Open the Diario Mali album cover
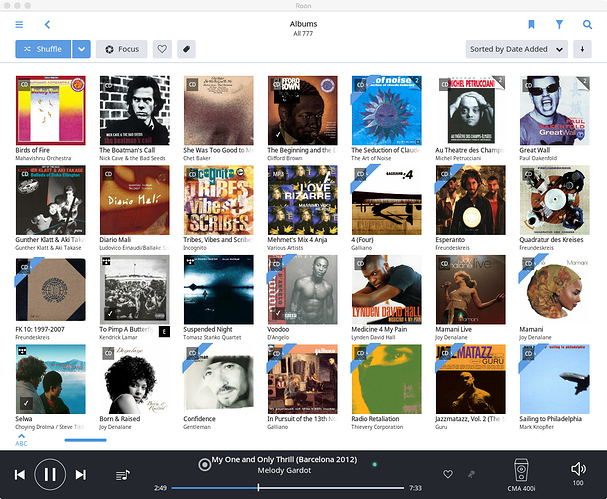The image size is (607, 499). [x=134, y=200]
